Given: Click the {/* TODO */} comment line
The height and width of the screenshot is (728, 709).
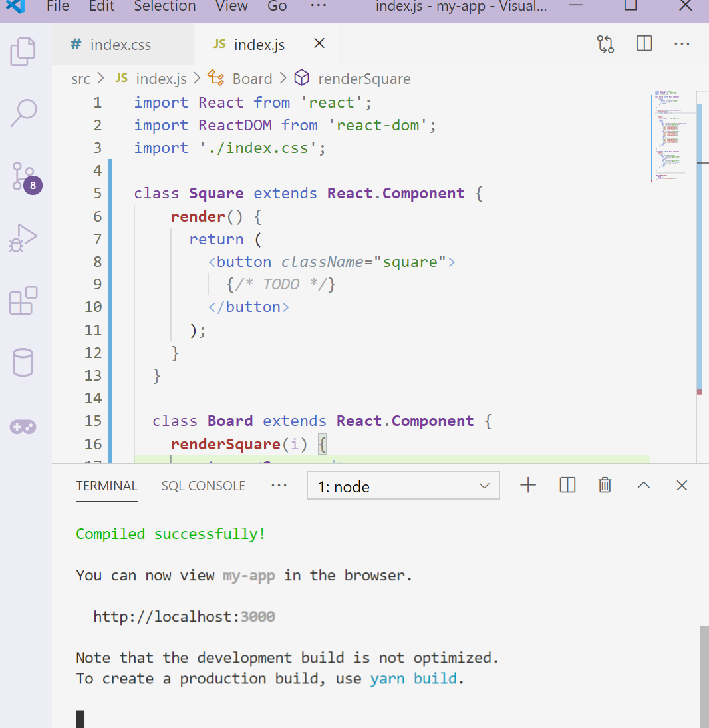Looking at the screenshot, I should (x=281, y=284).
